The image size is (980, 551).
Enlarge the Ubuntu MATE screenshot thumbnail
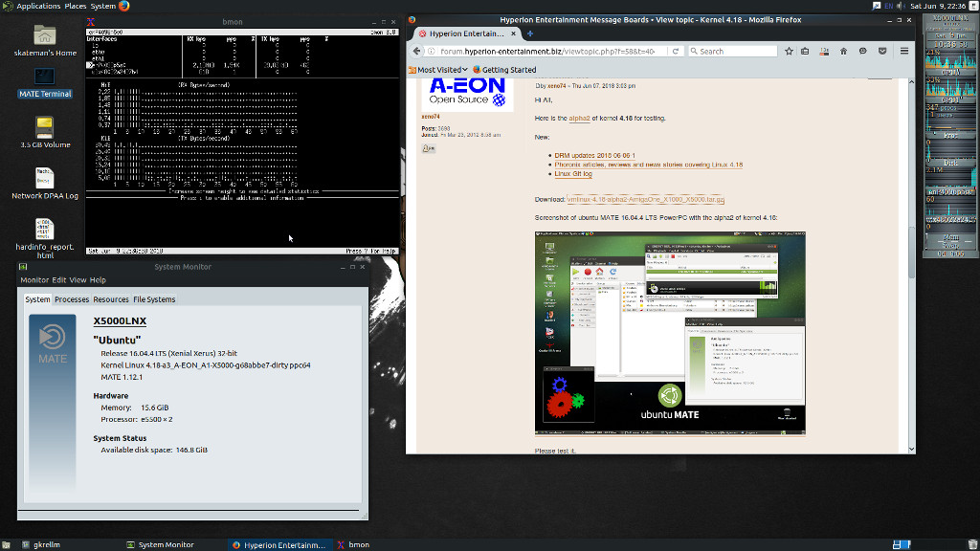coord(670,334)
